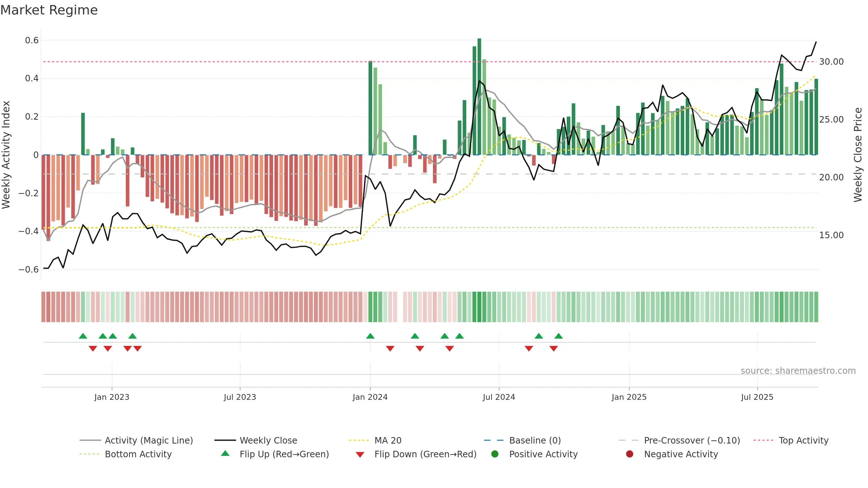Click the tallest green activity bar near 0.6
This screenshot has height=488, width=868.
click(x=479, y=97)
